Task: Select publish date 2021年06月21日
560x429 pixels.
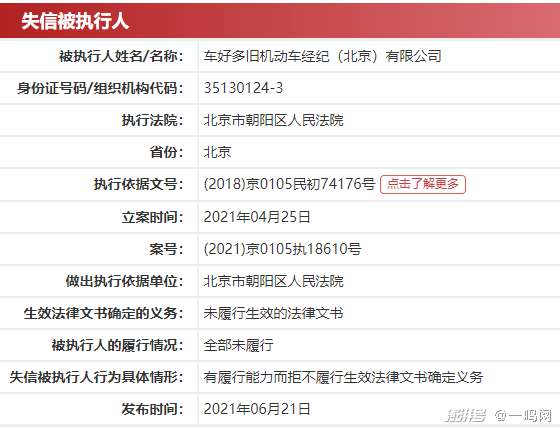Action: (x=257, y=409)
